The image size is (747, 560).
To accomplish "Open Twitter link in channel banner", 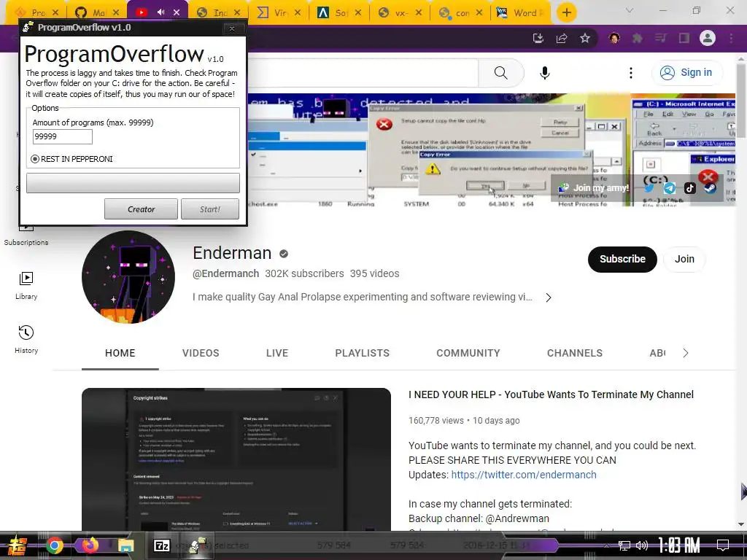I will (649, 188).
